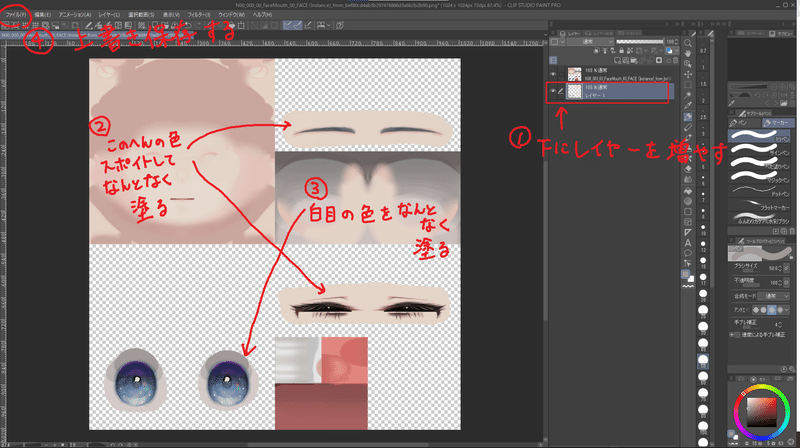This screenshot has width=800, height=448.
Task: Open the レイヤー menu
Action: tap(109, 15)
